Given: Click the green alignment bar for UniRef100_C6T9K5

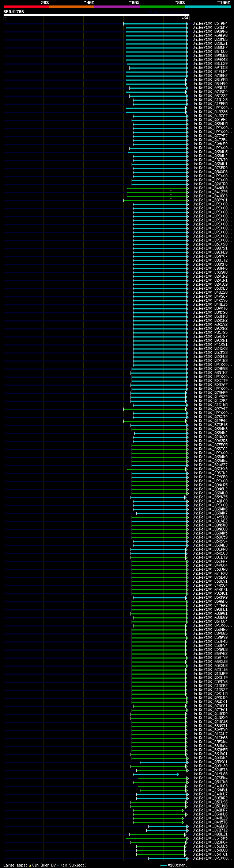Looking at the screenshot, I should point(157,838).
